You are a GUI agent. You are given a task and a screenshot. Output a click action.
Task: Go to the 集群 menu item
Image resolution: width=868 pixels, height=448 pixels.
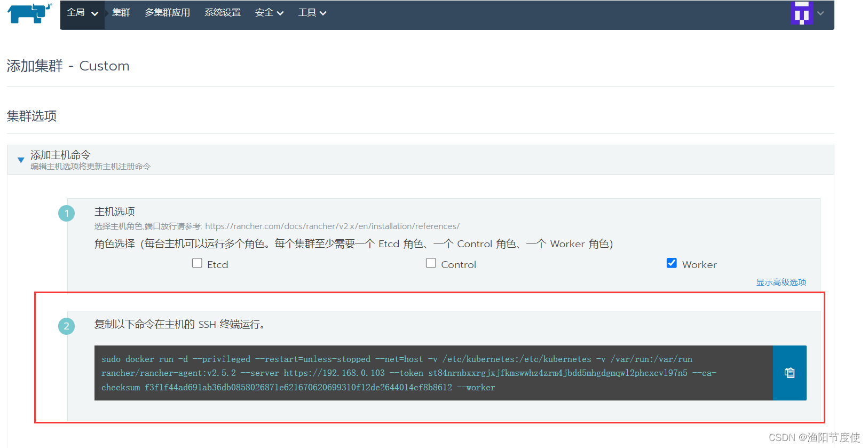click(x=121, y=13)
